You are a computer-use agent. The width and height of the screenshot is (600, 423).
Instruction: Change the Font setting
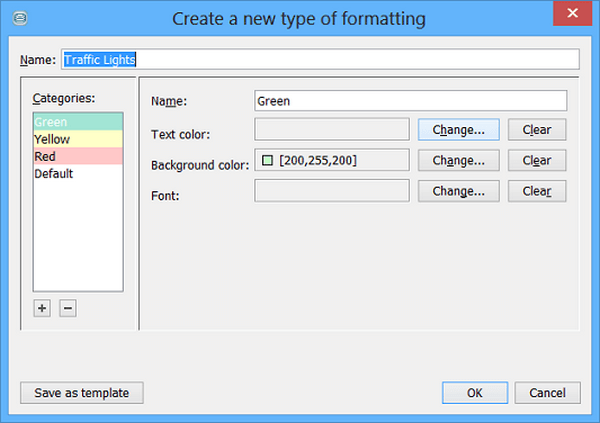[458, 191]
